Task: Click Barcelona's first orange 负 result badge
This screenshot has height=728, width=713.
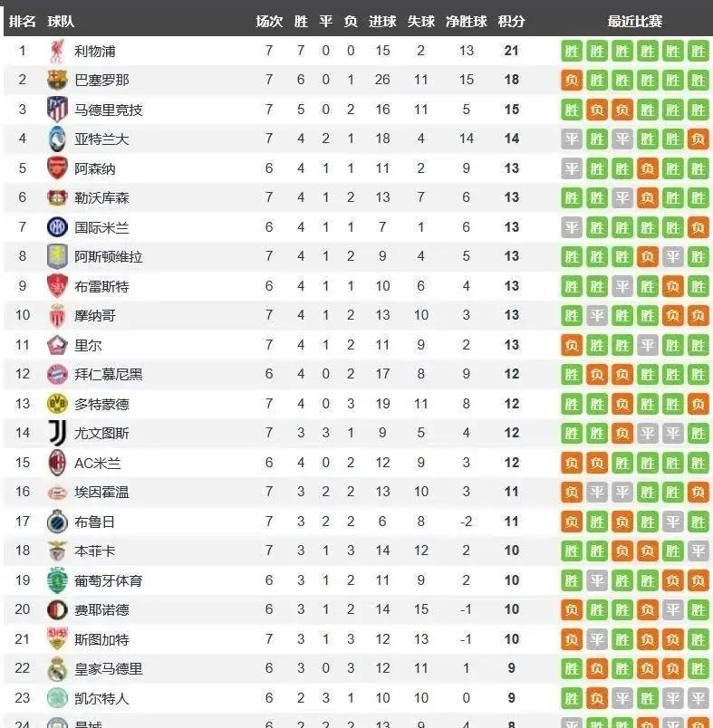Action: click(572, 80)
